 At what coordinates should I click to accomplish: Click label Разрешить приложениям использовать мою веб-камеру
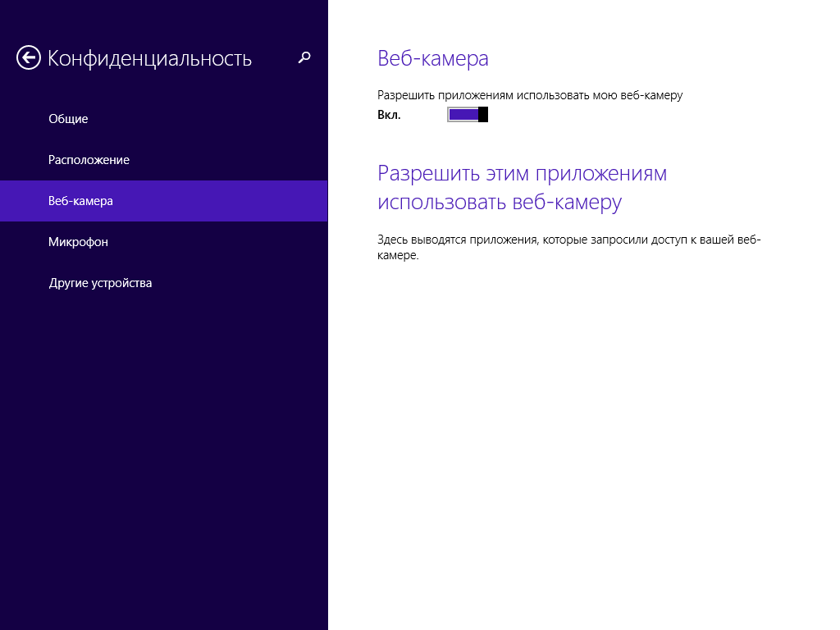(x=529, y=95)
